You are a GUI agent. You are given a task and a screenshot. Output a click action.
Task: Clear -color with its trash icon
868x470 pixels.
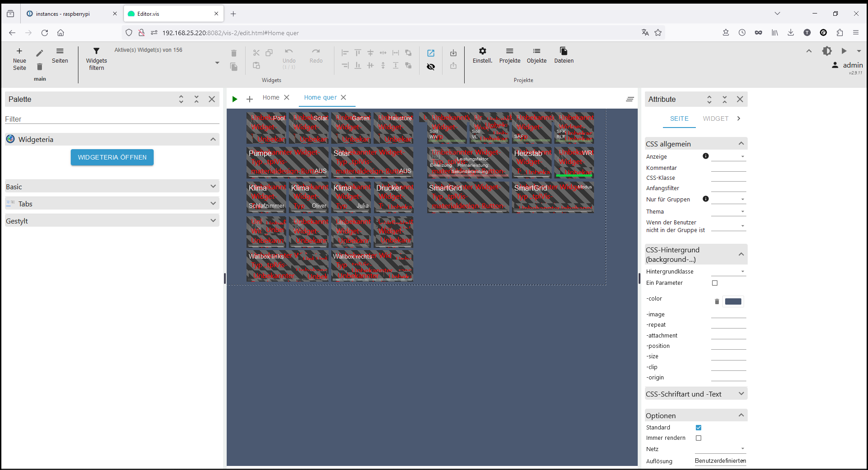[717, 301]
